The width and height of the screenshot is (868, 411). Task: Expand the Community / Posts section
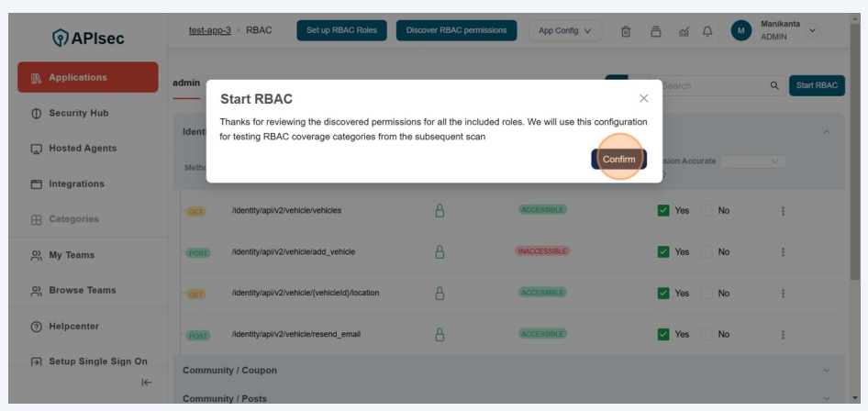pos(829,397)
